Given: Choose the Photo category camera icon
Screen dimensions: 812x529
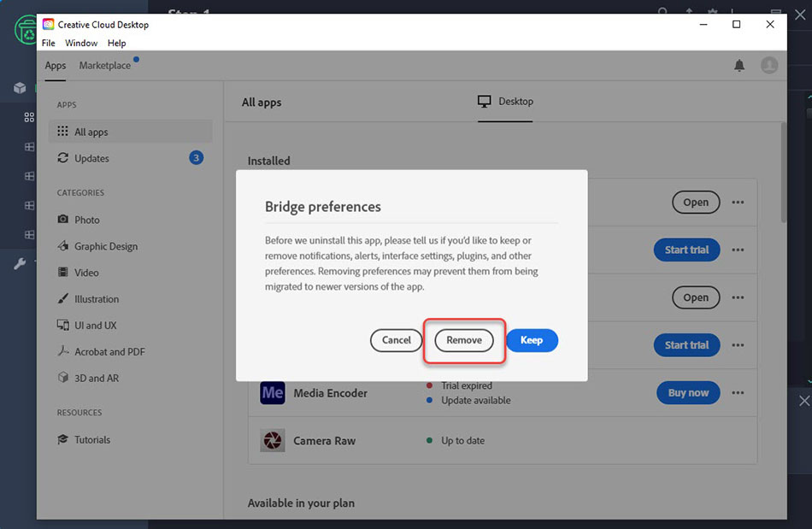Looking at the screenshot, I should pyautogui.click(x=62, y=219).
